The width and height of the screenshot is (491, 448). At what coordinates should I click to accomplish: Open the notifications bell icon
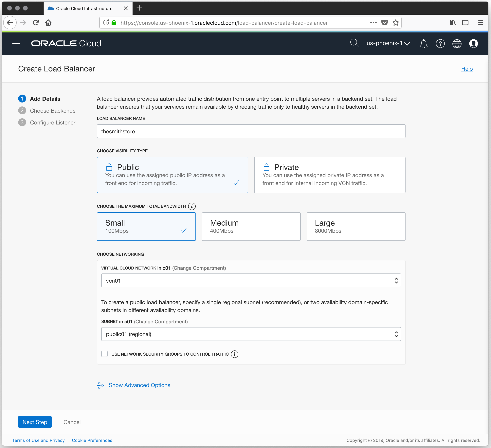[x=423, y=44]
